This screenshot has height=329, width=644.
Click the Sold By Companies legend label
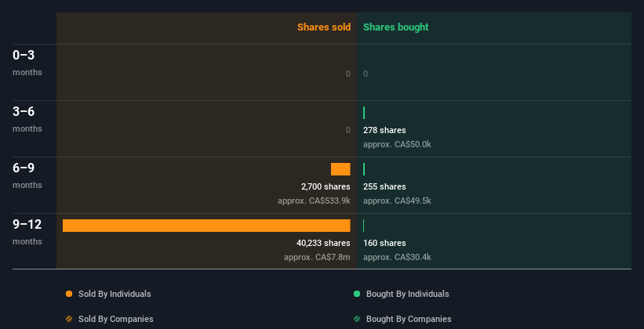coord(116,319)
